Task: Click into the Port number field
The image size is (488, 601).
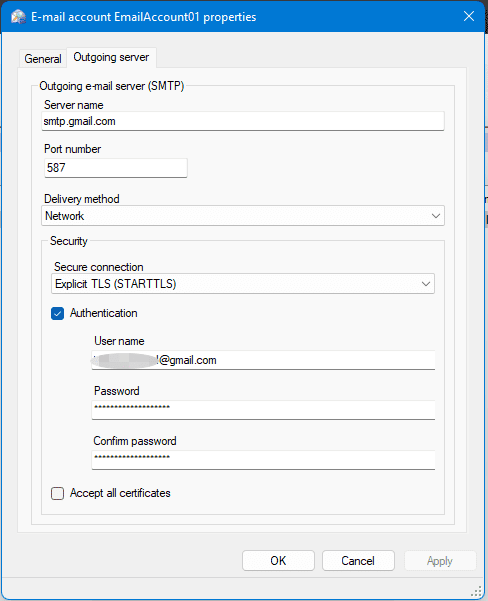Action: 116,168
